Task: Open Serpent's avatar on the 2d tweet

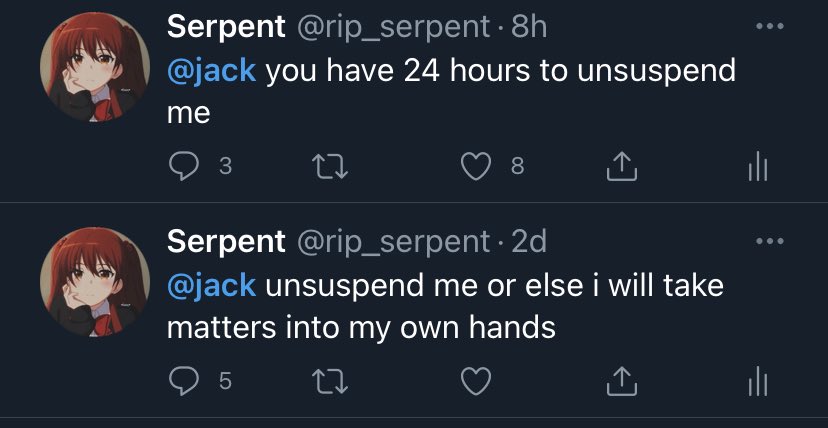Action: click(94, 283)
